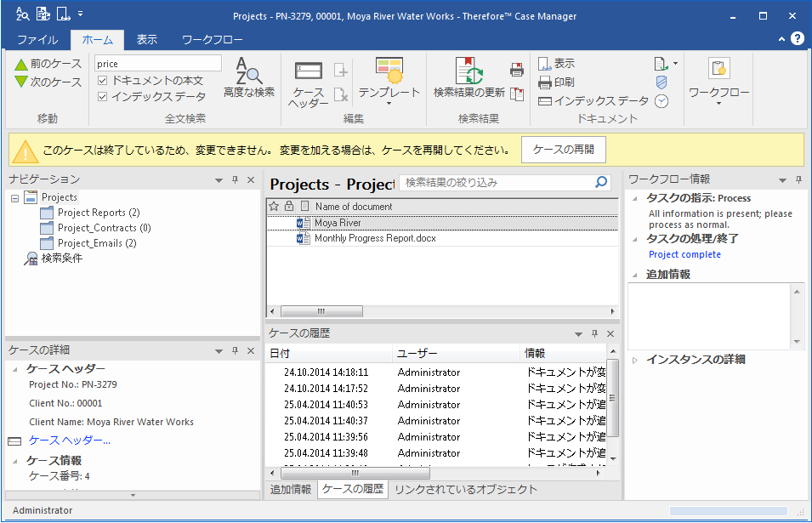Click the Project complete link

click(x=684, y=254)
